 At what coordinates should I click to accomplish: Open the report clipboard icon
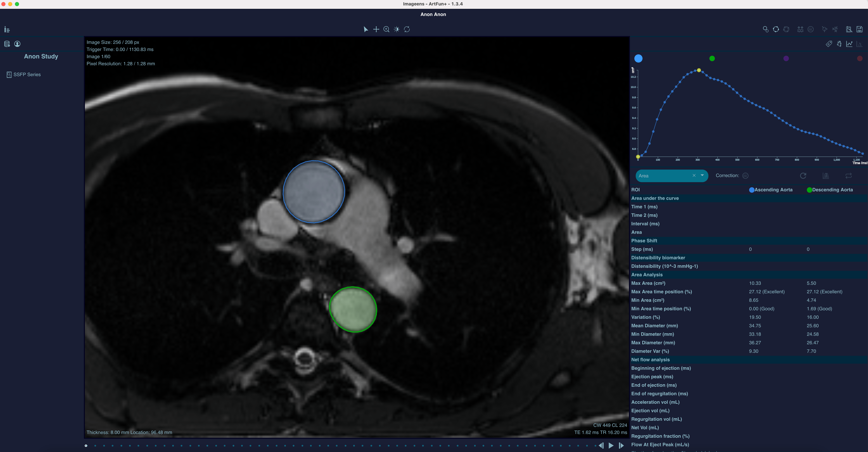(849, 29)
